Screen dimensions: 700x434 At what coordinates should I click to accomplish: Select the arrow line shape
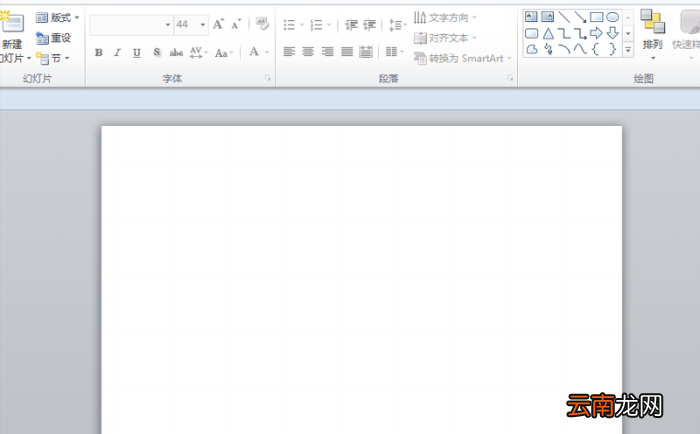[580, 17]
